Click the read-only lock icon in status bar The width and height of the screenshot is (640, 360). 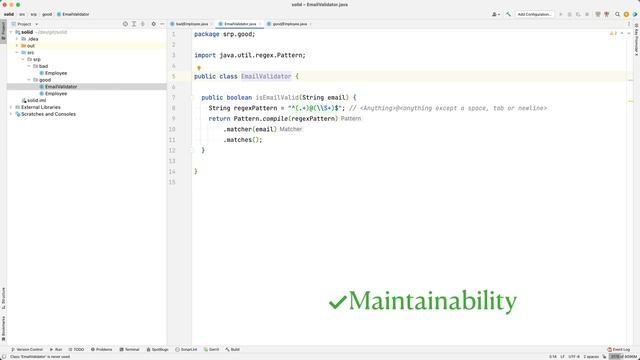pos(604,357)
